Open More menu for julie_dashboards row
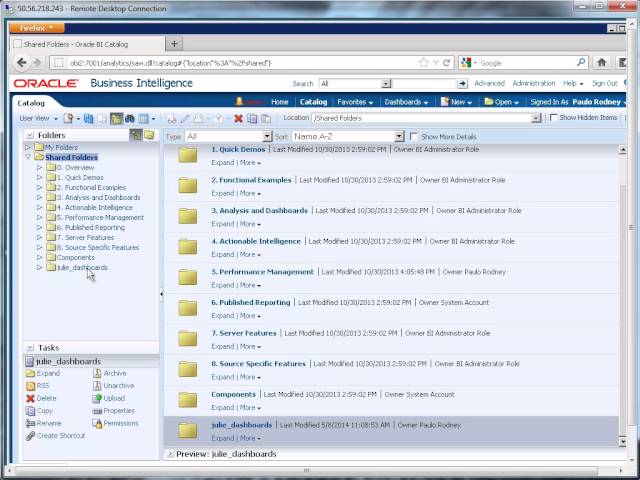Viewport: 640px width, 480px height. [x=250, y=438]
